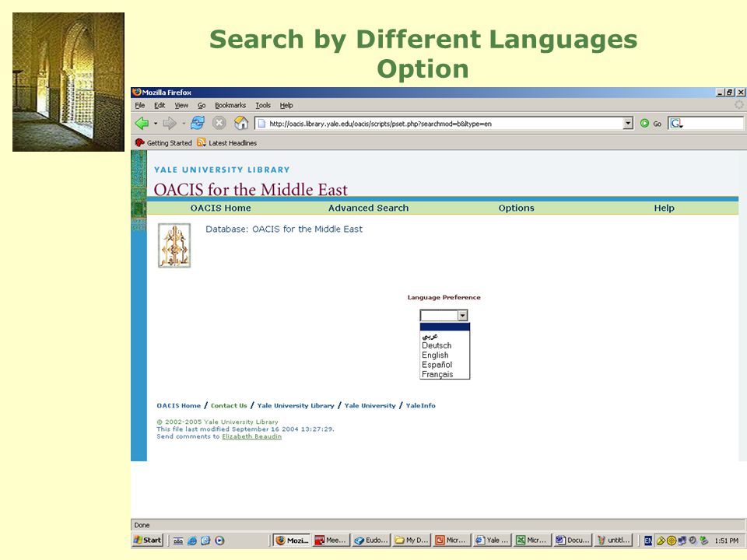Go to the Home page icon
The height and width of the screenshot is (560, 747).
pyautogui.click(x=241, y=123)
